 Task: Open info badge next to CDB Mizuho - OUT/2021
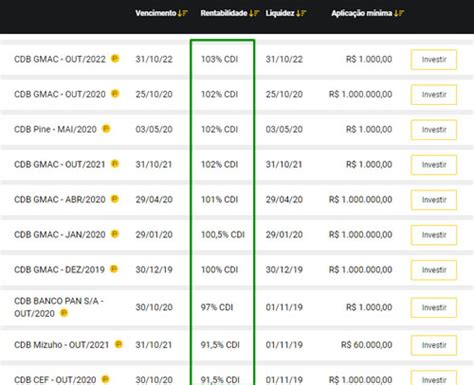[118, 344]
